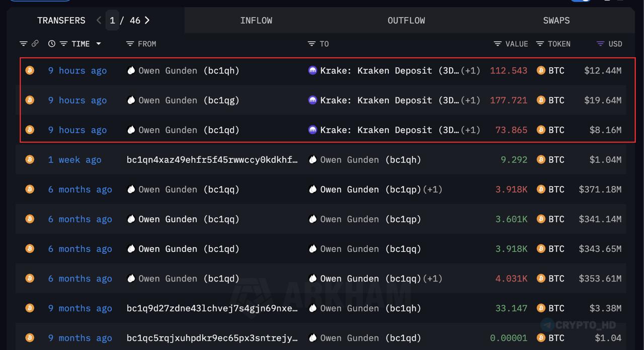Click the page number field showing 1

click(x=112, y=20)
